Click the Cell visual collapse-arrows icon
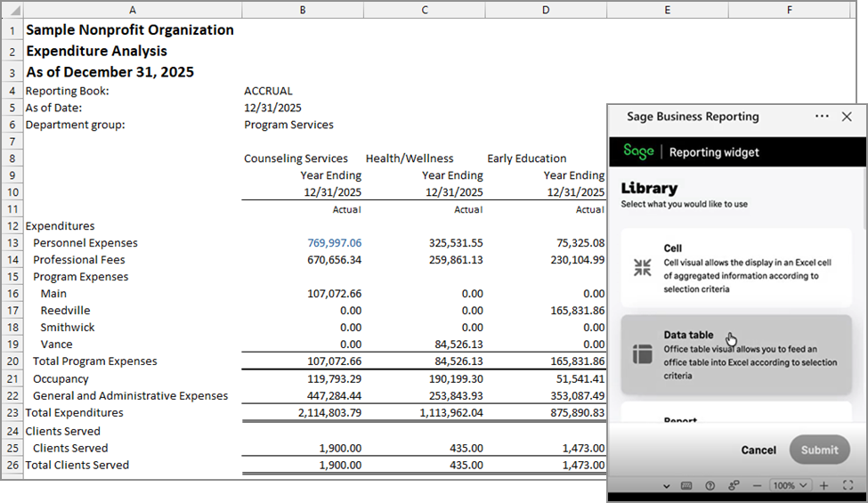 (642, 268)
